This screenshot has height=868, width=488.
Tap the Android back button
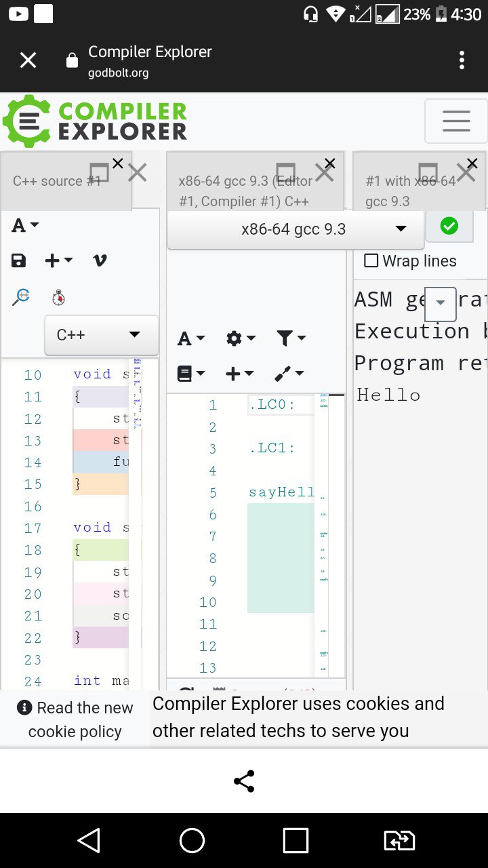[89, 841]
